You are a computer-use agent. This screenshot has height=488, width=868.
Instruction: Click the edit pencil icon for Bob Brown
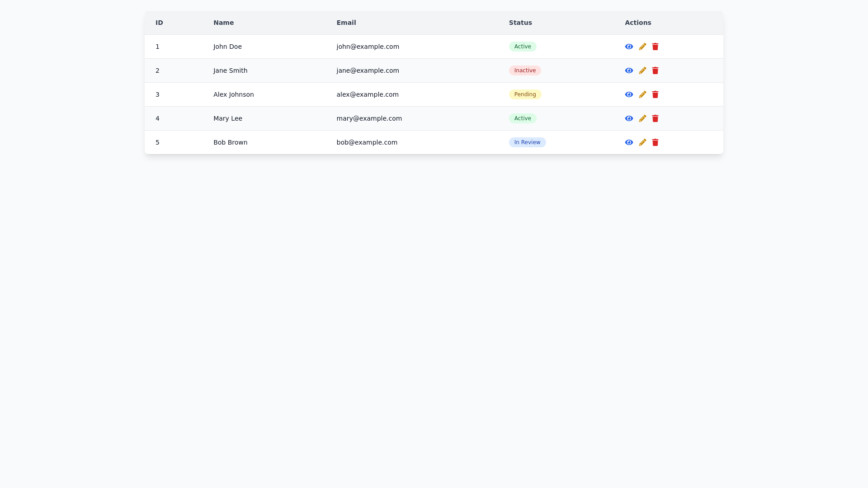coord(642,142)
